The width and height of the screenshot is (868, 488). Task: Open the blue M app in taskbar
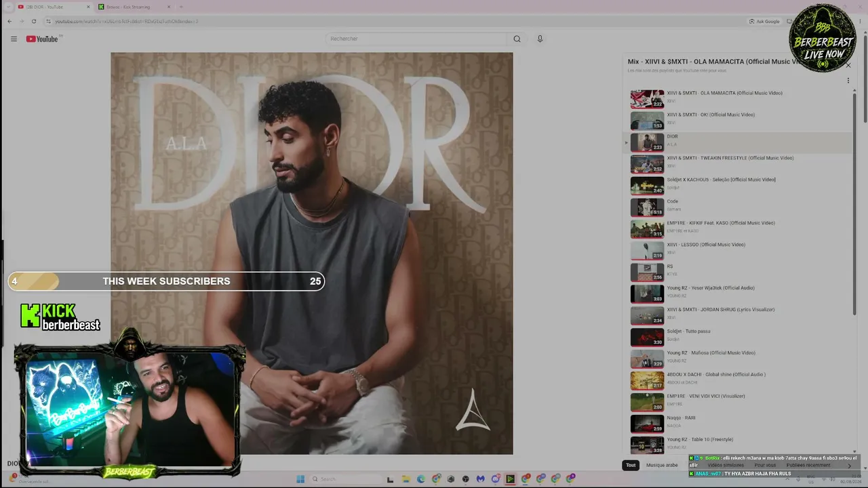(x=480, y=479)
